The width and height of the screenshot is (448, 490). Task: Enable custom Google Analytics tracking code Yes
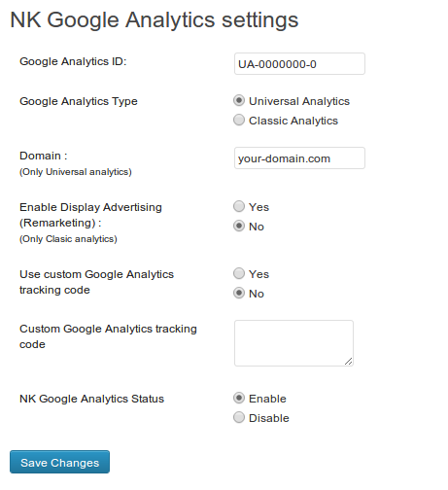tap(239, 273)
